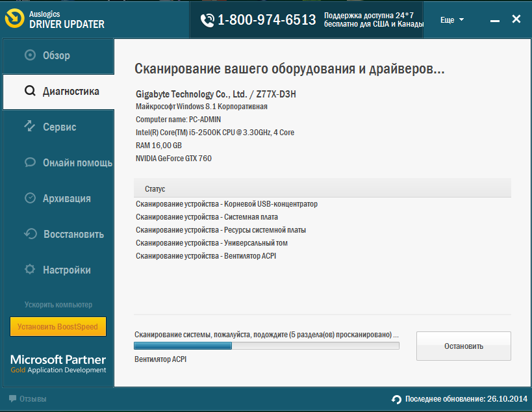Open the Обзор section
The height and width of the screenshot is (412, 532).
click(x=58, y=56)
